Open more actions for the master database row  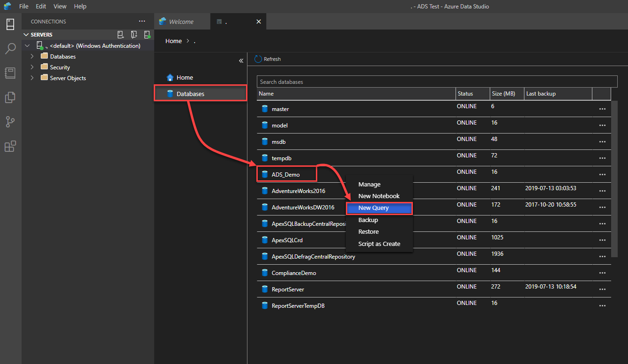(602, 109)
